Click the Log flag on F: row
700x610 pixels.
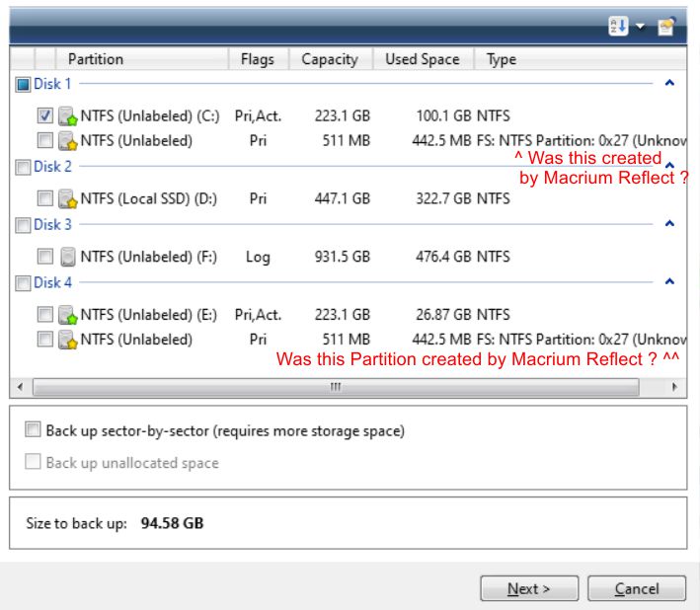click(x=258, y=258)
